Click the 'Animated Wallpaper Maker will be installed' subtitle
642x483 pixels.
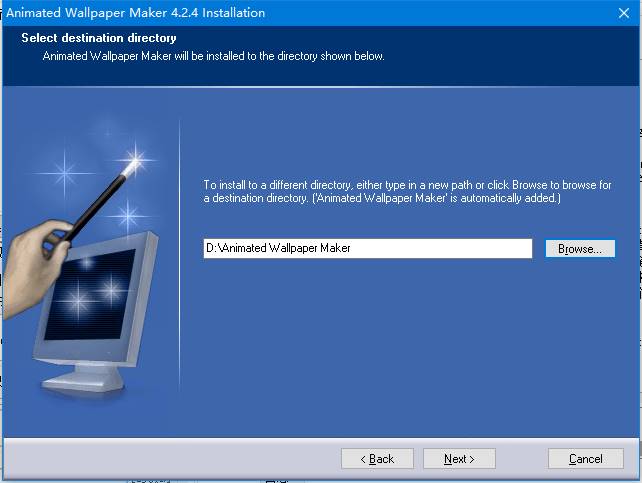(213, 56)
